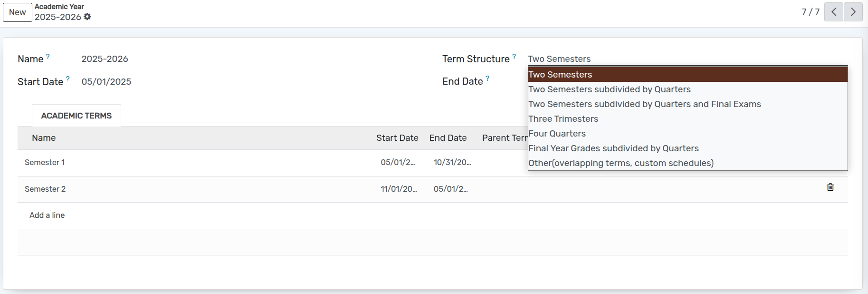Edit the Start Date field 05/01/2025
868x294 pixels.
pyautogui.click(x=106, y=82)
